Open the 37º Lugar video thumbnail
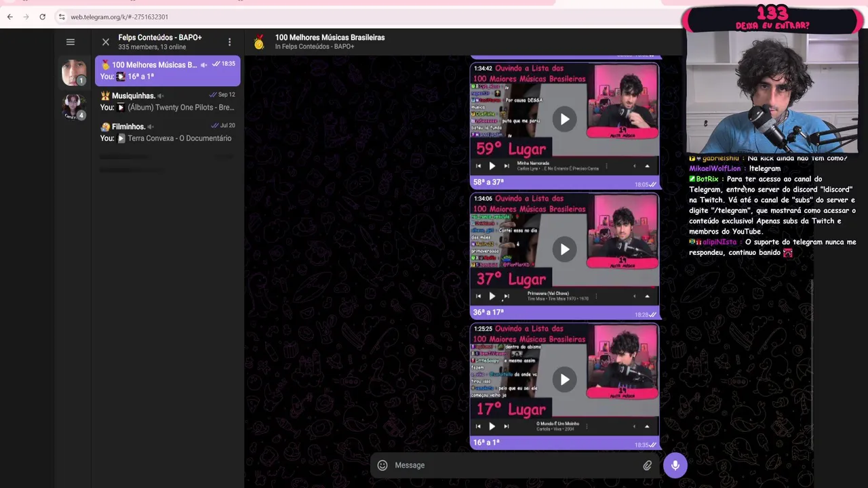This screenshot has height=488, width=868. click(x=564, y=249)
